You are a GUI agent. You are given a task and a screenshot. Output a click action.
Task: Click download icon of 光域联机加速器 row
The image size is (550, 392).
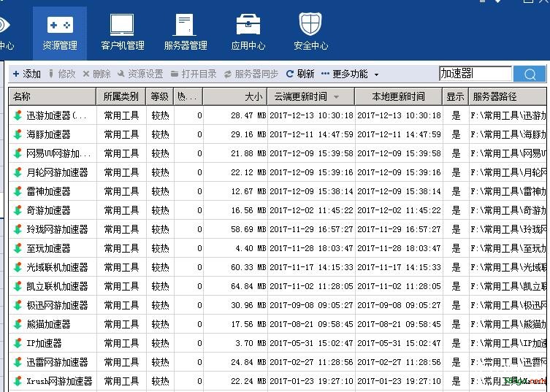pyautogui.click(x=18, y=267)
